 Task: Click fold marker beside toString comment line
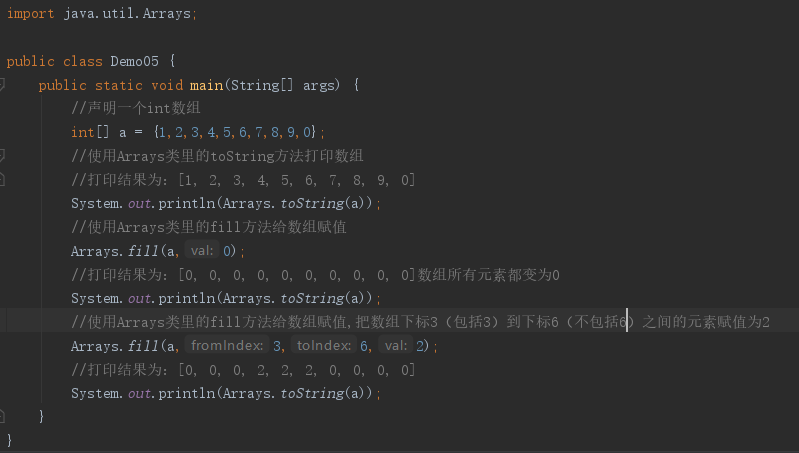point(3,156)
